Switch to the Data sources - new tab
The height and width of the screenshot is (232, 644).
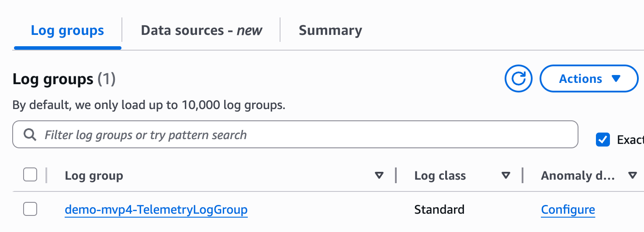pos(201,31)
